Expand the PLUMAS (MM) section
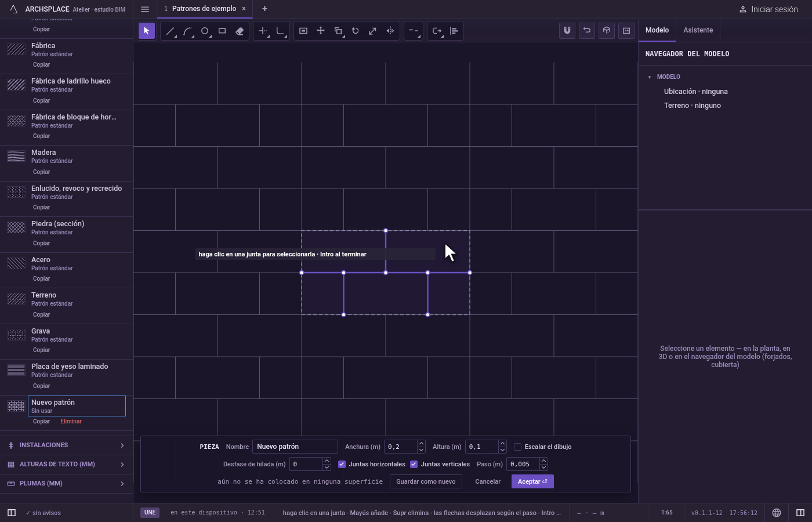 coord(67,484)
